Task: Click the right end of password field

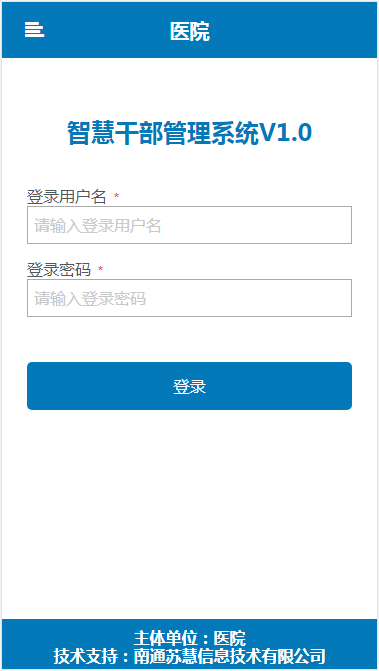Action: coord(342,298)
